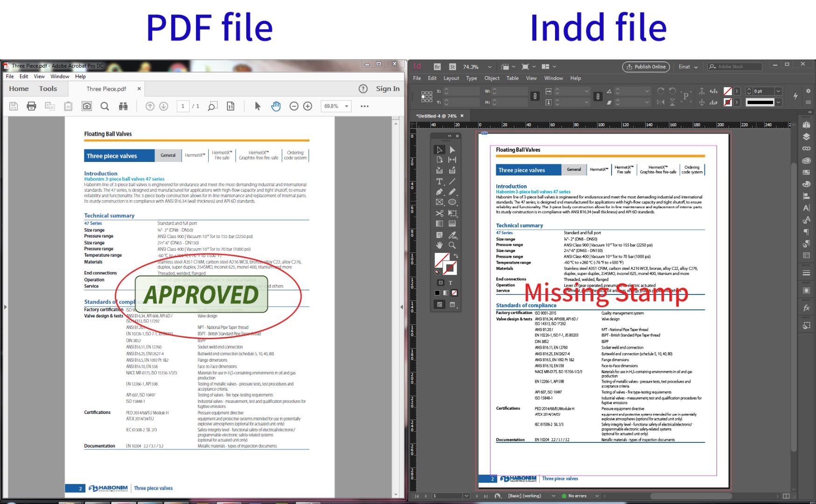Go to previous page arrow in Acrobat
The width and height of the screenshot is (816, 504).
pos(150,106)
